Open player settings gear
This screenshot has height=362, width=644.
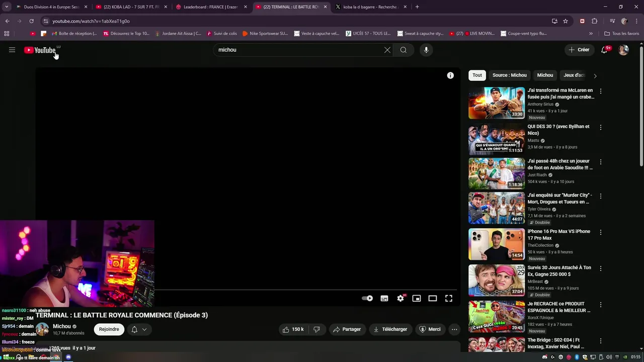click(400, 298)
